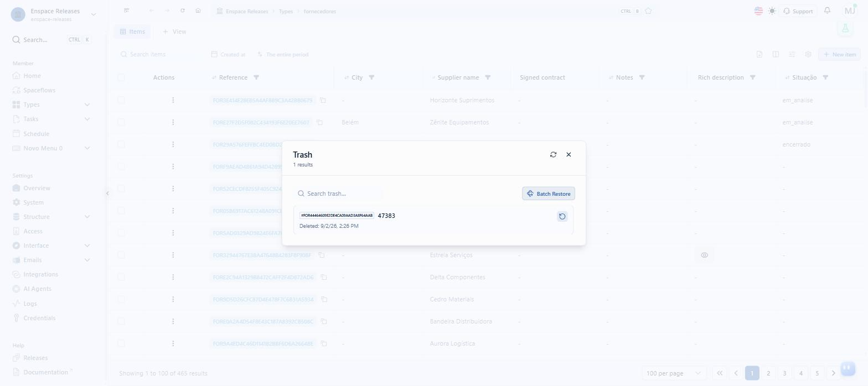Expand the Structure settings section

87,217
